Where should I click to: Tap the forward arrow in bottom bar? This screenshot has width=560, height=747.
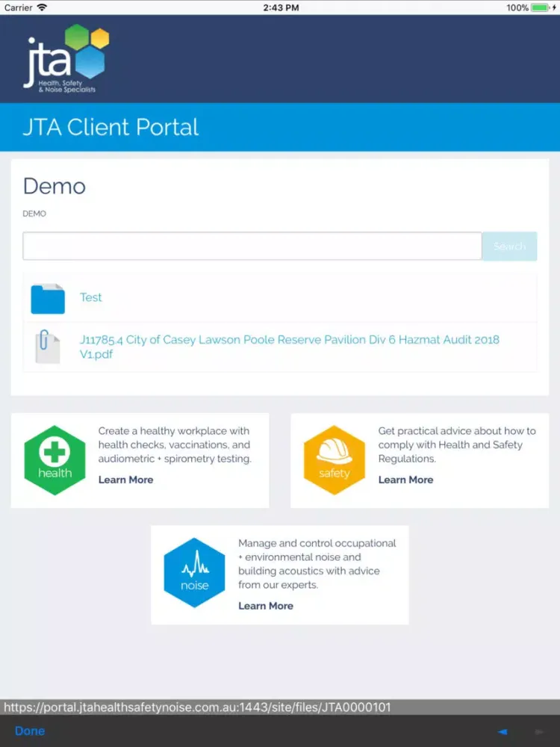[538, 731]
